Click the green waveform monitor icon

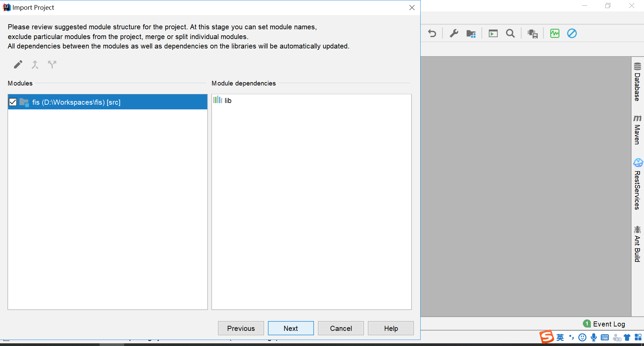[x=555, y=33]
